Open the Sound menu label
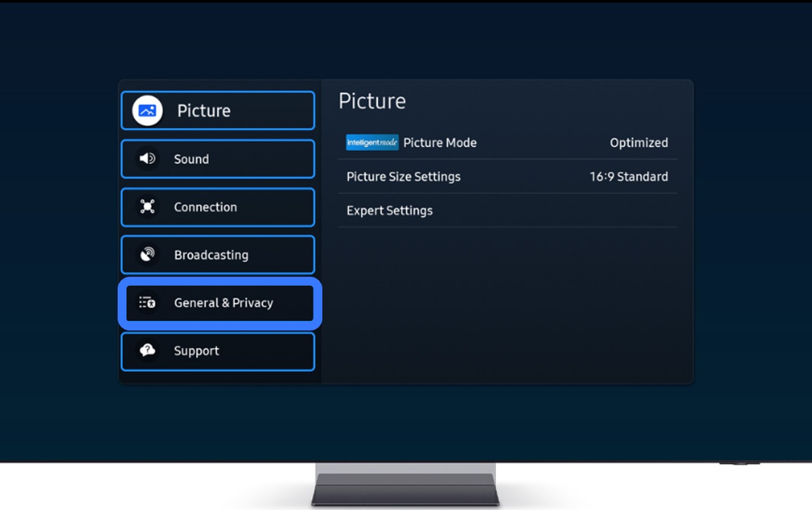The width and height of the screenshot is (812, 510). tap(191, 159)
